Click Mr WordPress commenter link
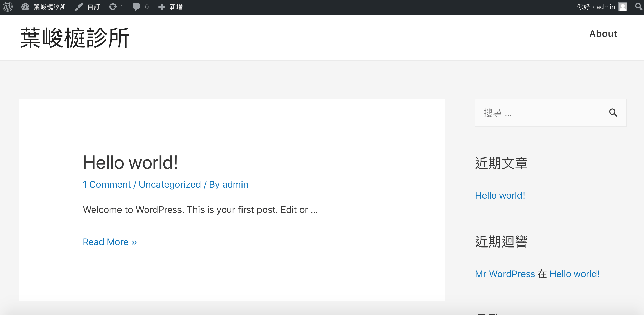644x315 pixels. [x=505, y=274]
